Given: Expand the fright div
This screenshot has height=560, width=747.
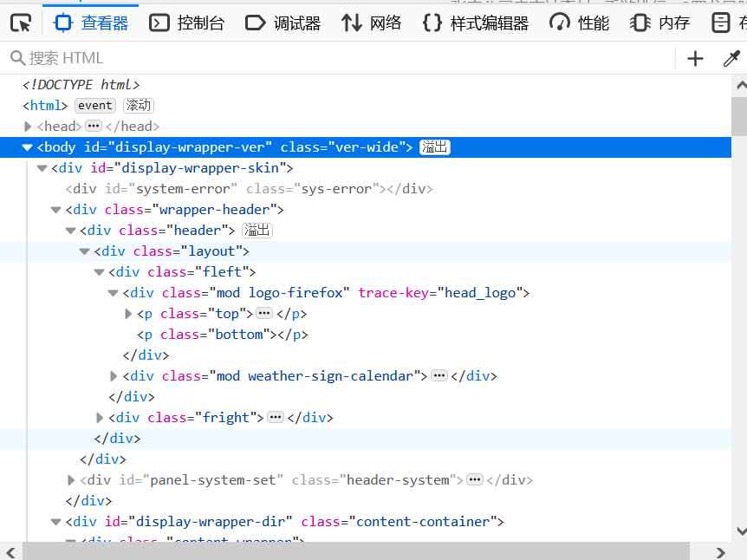Looking at the screenshot, I should tap(99, 418).
